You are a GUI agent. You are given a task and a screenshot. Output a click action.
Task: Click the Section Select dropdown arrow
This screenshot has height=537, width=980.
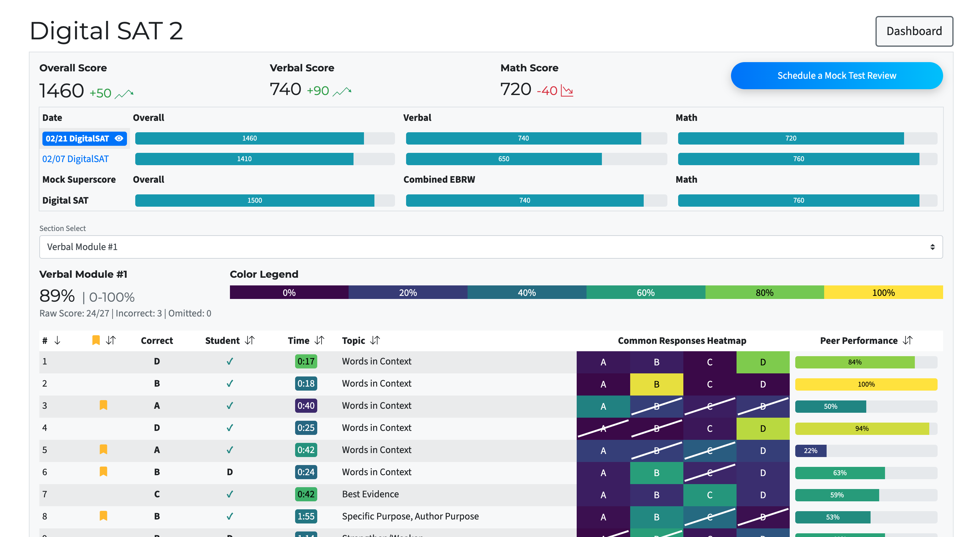(x=932, y=247)
